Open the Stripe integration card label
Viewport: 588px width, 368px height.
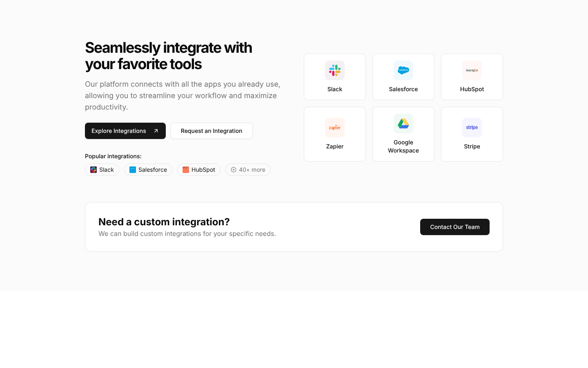(472, 146)
